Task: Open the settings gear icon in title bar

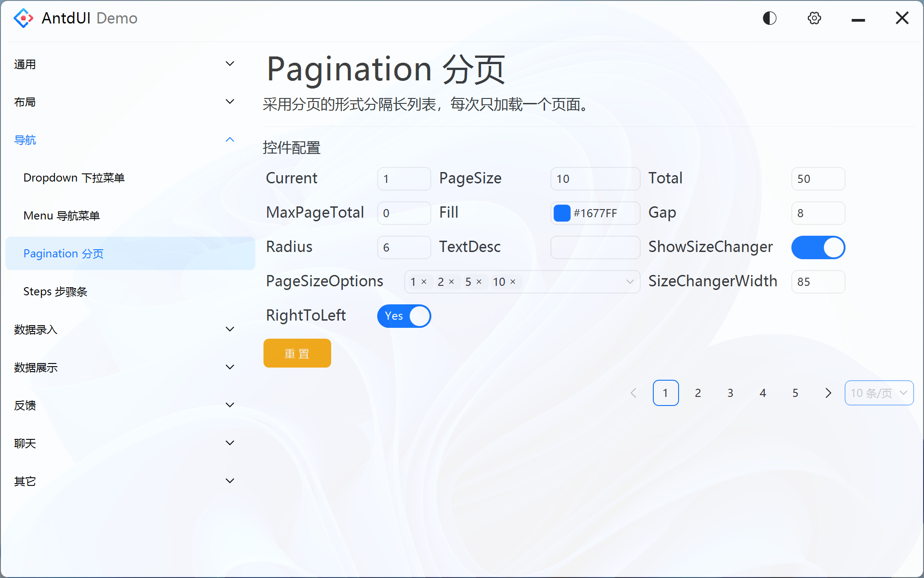Action: point(814,18)
